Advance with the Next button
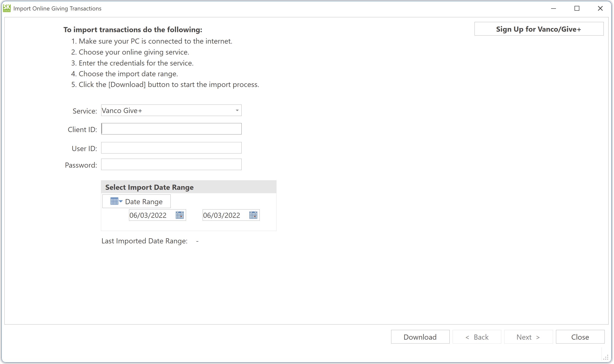The width and height of the screenshot is (614, 364). 528,337
